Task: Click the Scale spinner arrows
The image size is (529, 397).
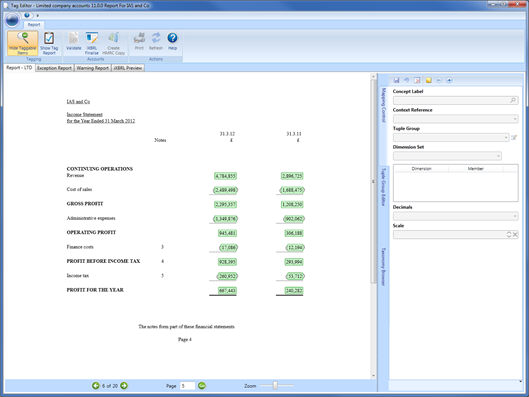Action: (509, 234)
